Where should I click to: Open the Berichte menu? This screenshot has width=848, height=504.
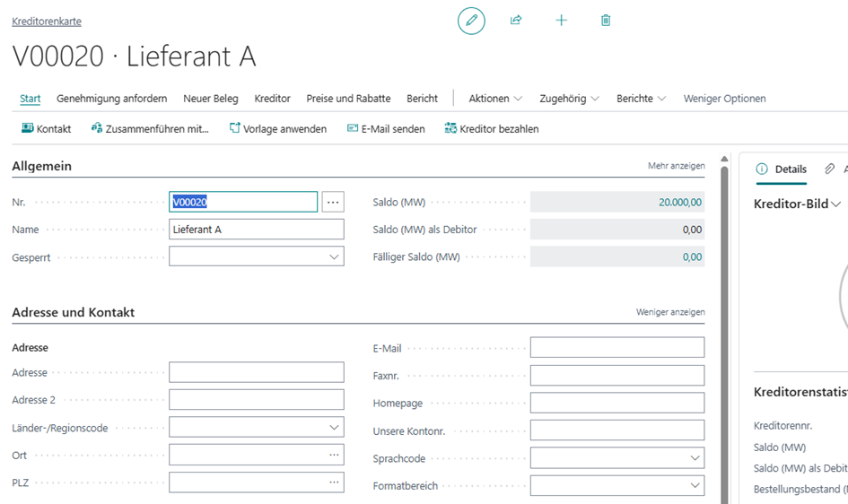(x=641, y=99)
